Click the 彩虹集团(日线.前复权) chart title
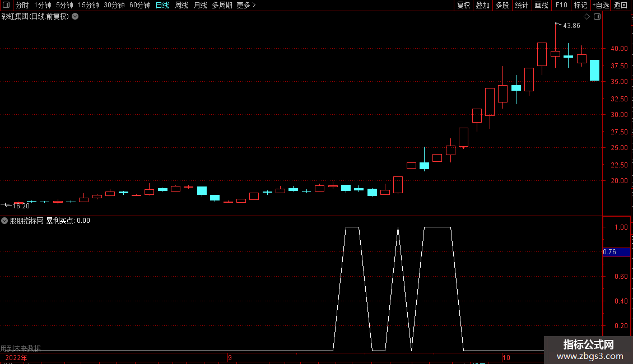Screen dimensions: 633x364 click(x=35, y=16)
